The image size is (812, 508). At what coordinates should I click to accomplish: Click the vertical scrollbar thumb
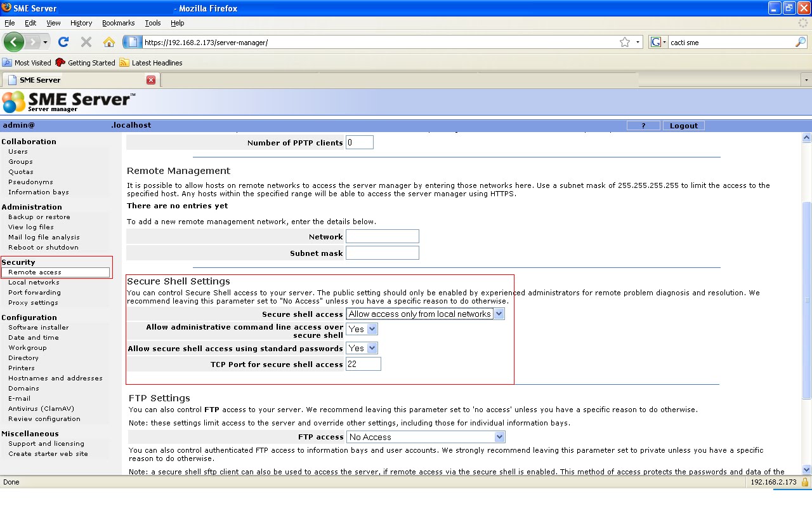(806, 300)
